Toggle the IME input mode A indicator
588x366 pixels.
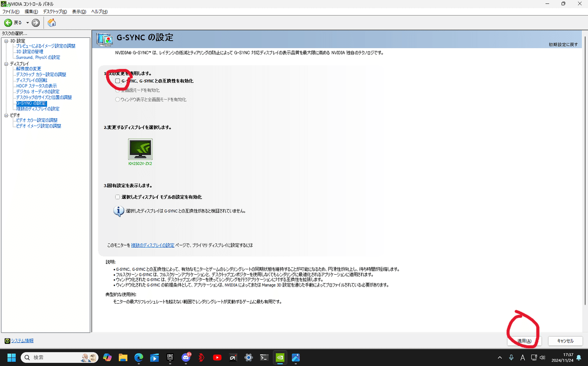pos(523,357)
